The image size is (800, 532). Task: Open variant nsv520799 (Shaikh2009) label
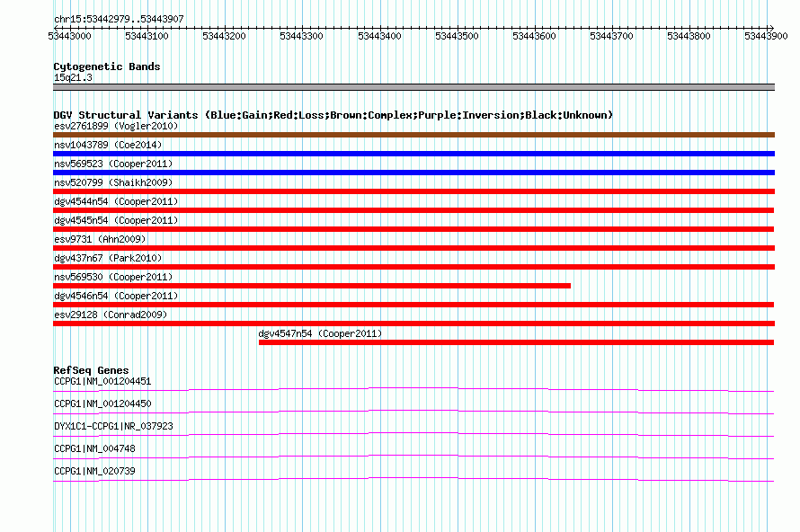[x=113, y=182]
